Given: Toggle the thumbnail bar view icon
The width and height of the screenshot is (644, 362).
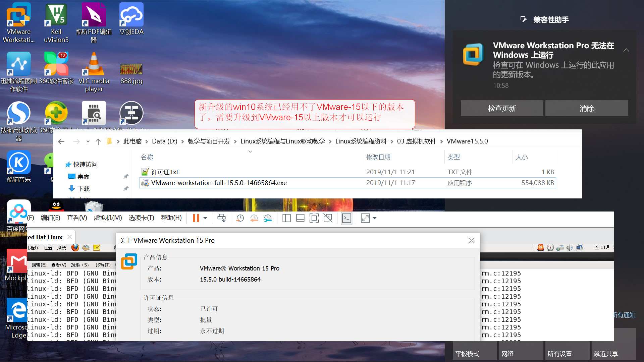Looking at the screenshot, I should point(300,218).
